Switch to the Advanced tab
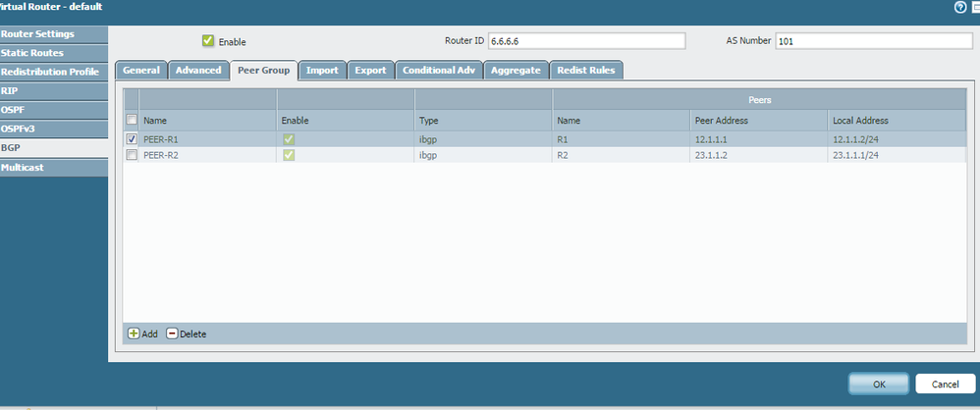The width and height of the screenshot is (980, 410). pyautogui.click(x=198, y=71)
